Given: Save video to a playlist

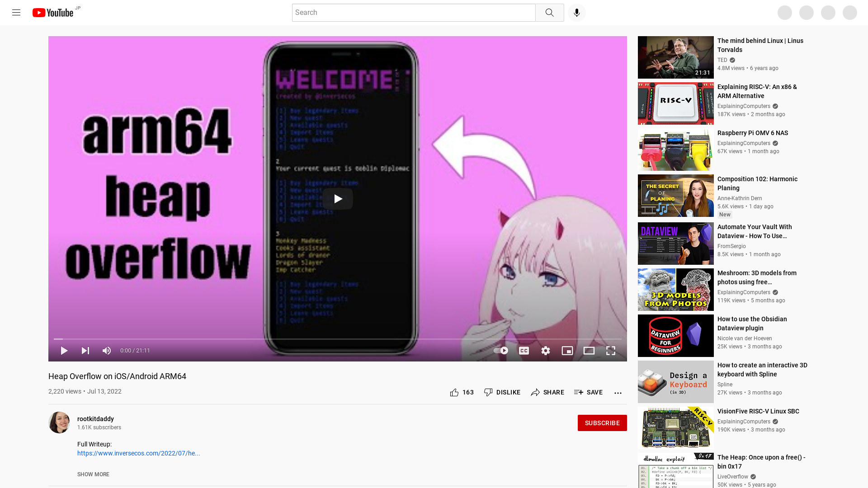Looking at the screenshot, I should click(x=588, y=392).
